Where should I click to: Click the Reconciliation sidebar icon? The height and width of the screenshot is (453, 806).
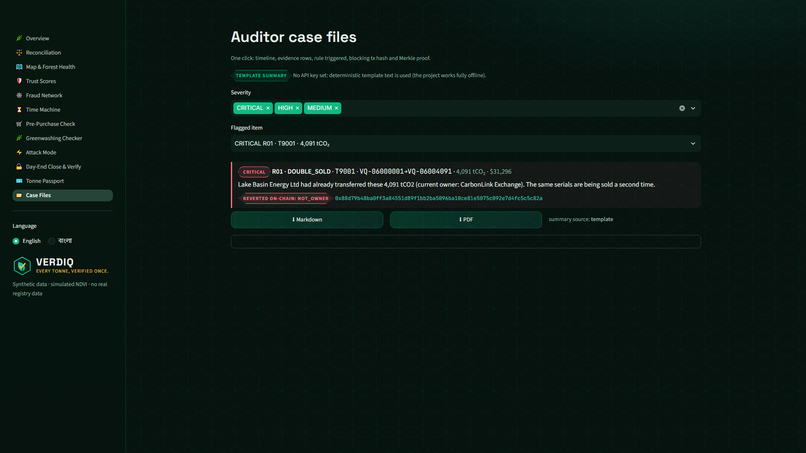pos(19,52)
